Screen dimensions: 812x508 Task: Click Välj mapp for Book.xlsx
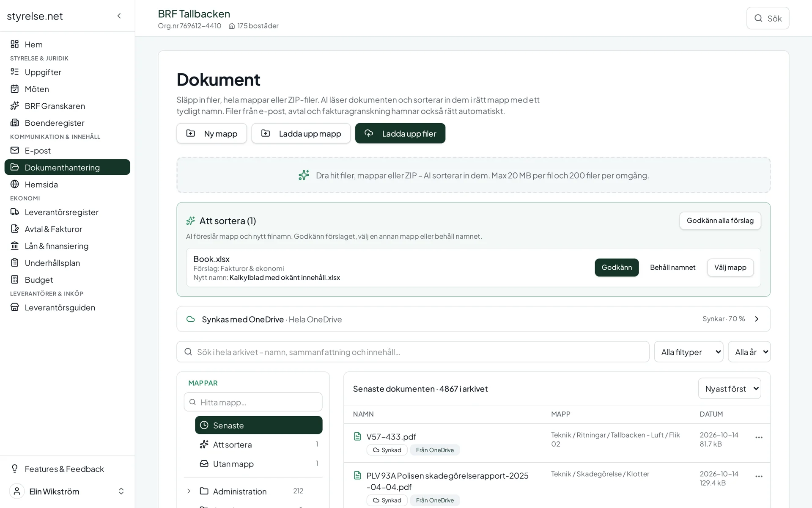[730, 268]
